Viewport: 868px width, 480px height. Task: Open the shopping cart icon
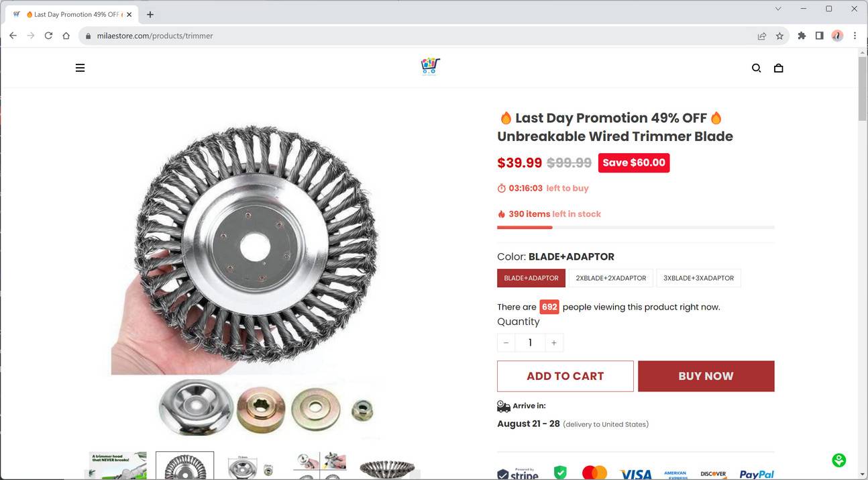[778, 68]
